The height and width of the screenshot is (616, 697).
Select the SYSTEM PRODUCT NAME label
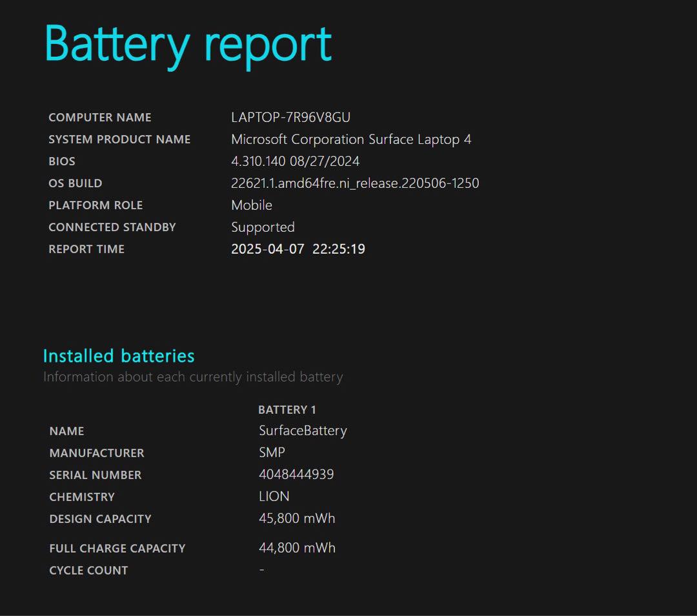(119, 139)
